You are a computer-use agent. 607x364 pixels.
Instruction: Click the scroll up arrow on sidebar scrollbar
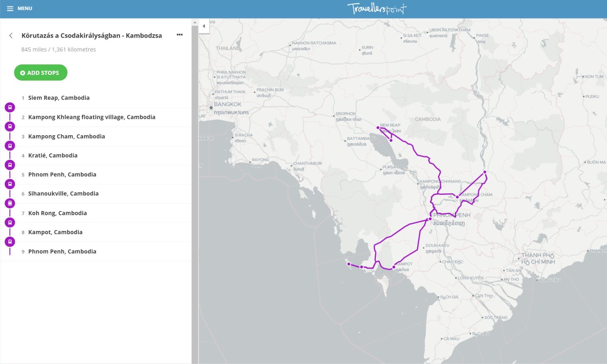coord(195,23)
